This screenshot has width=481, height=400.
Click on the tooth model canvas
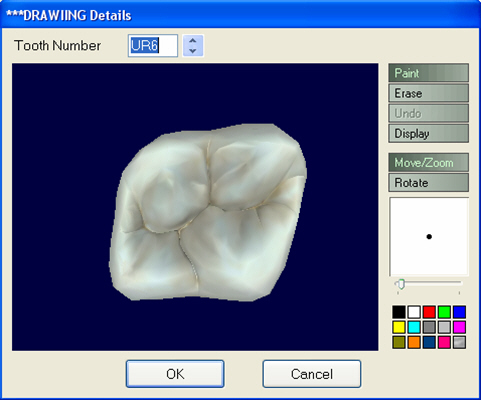point(195,207)
